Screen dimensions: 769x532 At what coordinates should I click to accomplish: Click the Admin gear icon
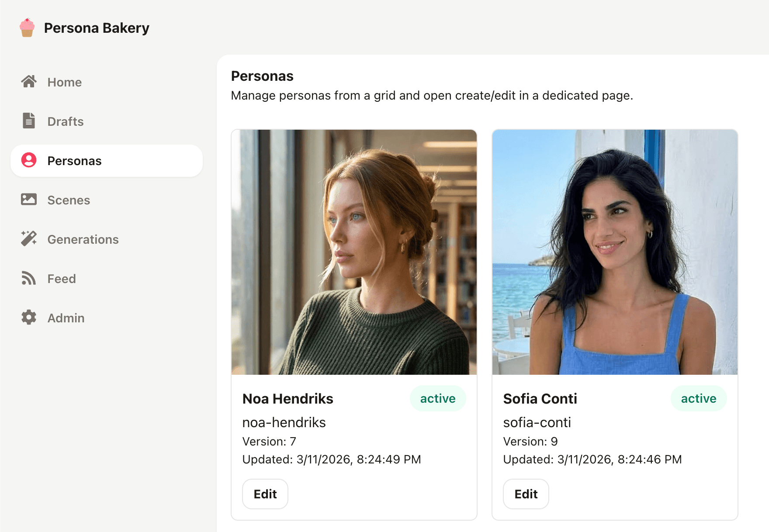[x=28, y=318]
